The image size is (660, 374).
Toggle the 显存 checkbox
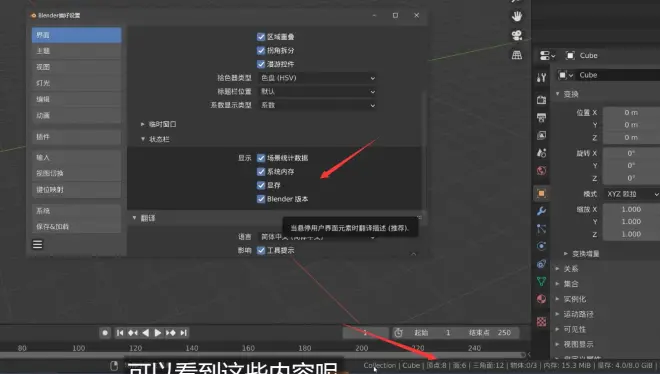pos(261,185)
